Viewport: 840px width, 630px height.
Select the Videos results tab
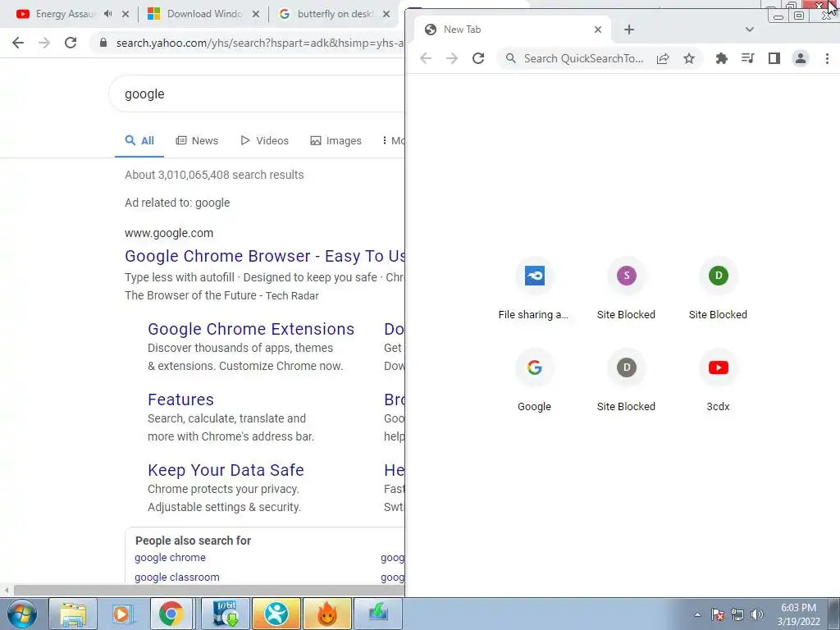[x=265, y=141]
